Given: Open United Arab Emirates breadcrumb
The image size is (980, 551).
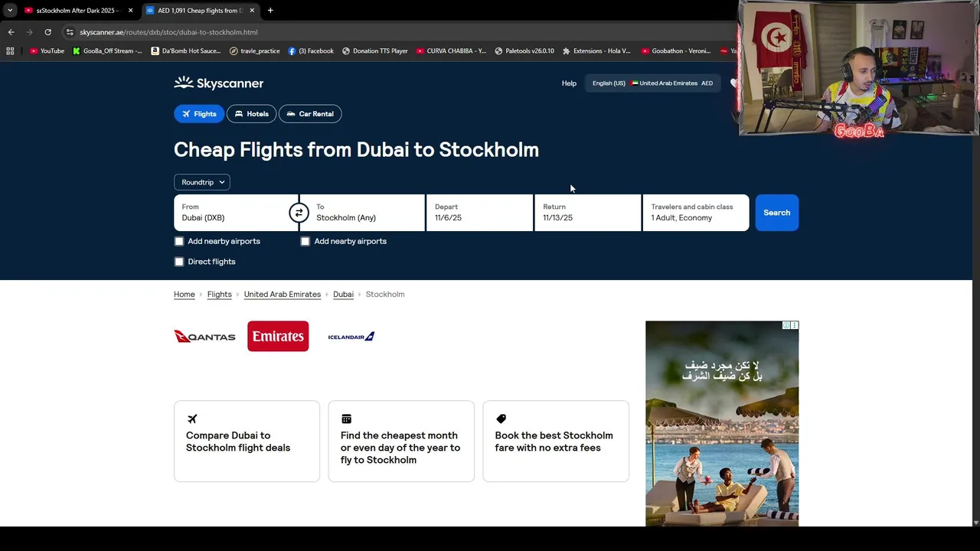Looking at the screenshot, I should click(283, 295).
